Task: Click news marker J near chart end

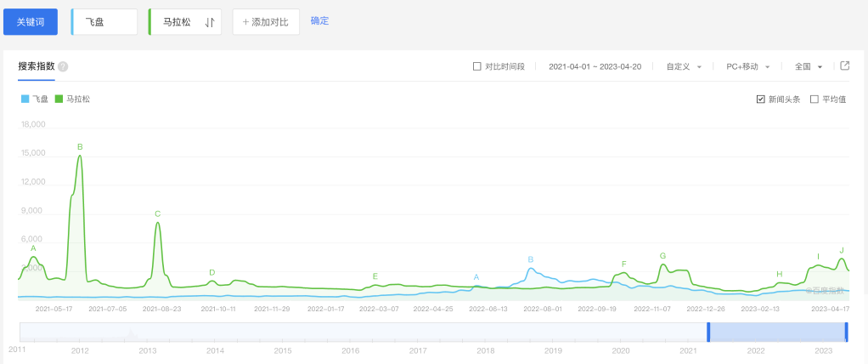Action: 841,250
